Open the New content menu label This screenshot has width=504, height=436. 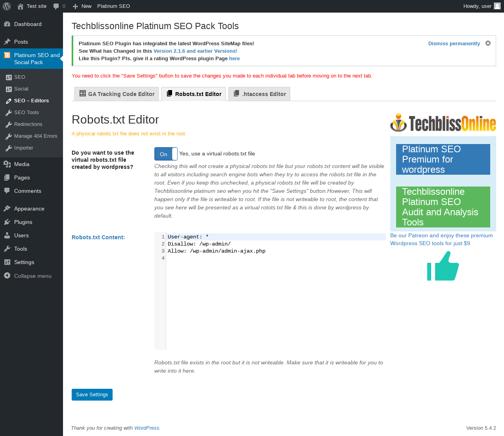click(86, 6)
